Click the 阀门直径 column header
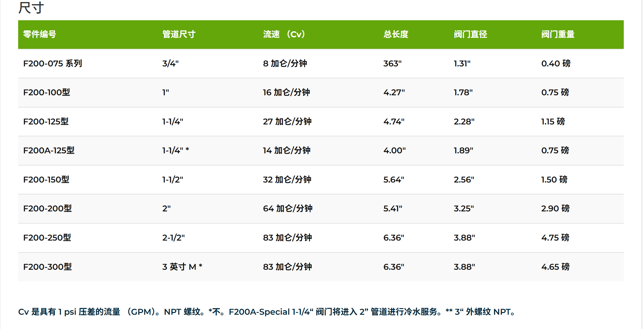Image resolution: width=644 pixels, height=329 pixels. [x=470, y=35]
